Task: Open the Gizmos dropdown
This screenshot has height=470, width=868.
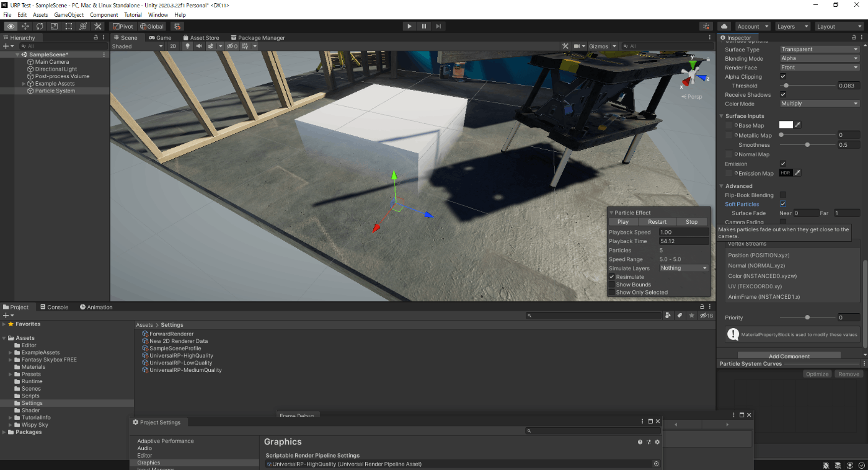Action: coord(603,47)
